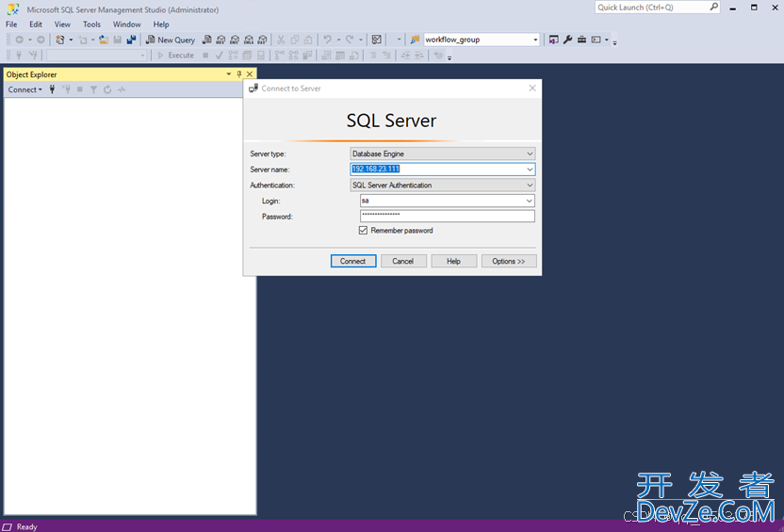This screenshot has height=532, width=784.
Task: Click the Open File folder icon
Action: pyautogui.click(x=104, y=40)
